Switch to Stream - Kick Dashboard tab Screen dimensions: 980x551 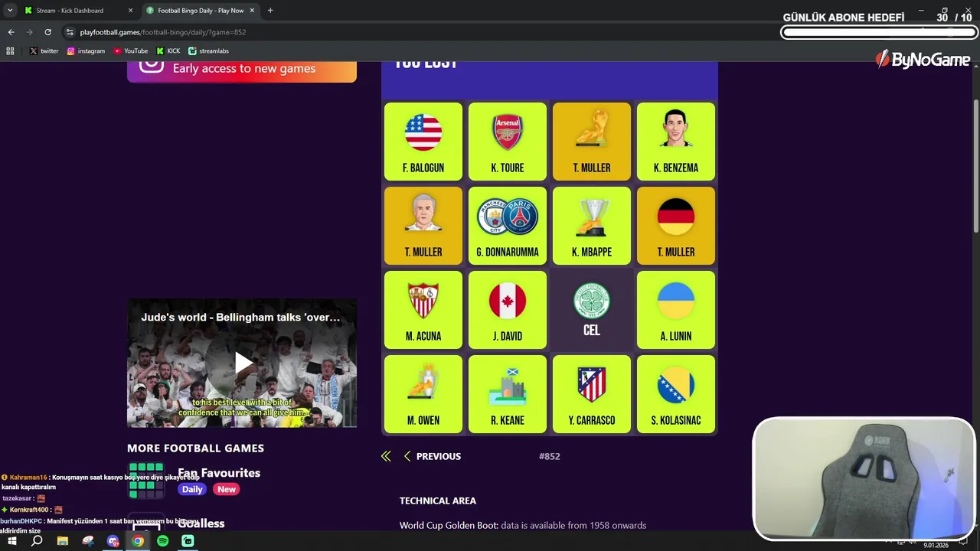coord(78,11)
